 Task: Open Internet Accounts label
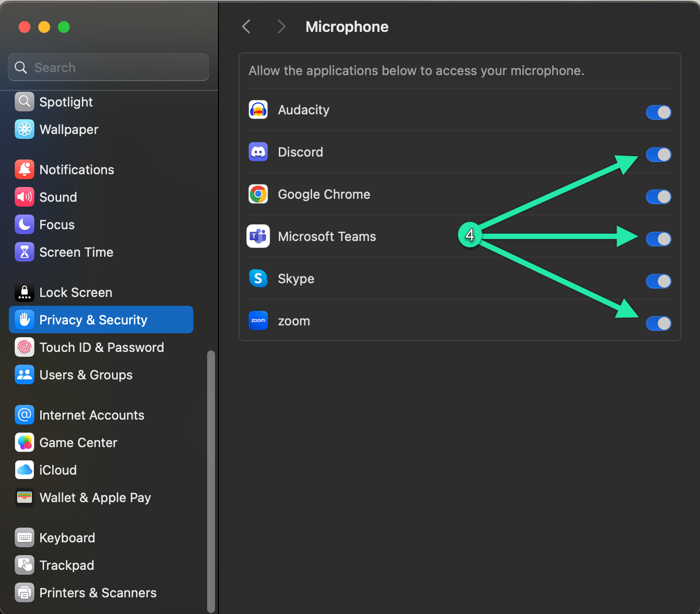[92, 415]
